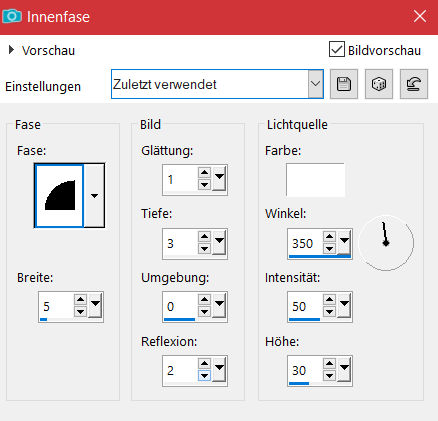Screen dimensions: 438x421
Task: Click the Intensität value field
Action: coord(305,306)
